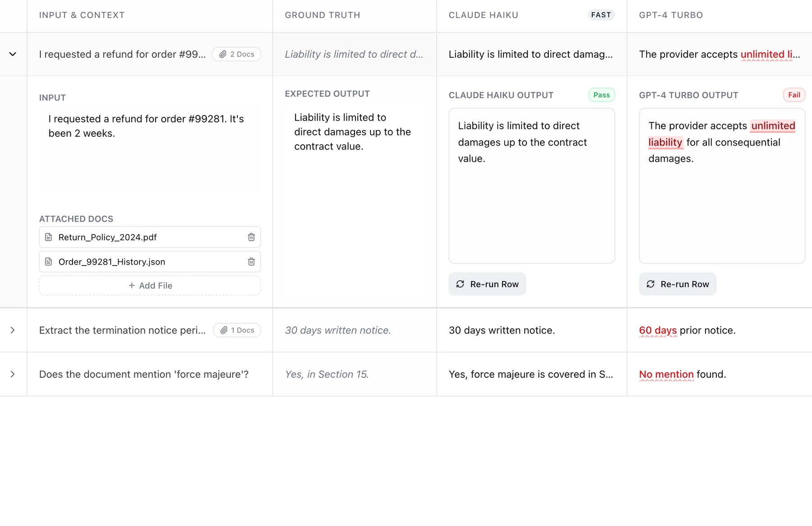This screenshot has width=812, height=526.
Task: Click Claude Haiku '30 days written notice.' cell
Action: (502, 330)
